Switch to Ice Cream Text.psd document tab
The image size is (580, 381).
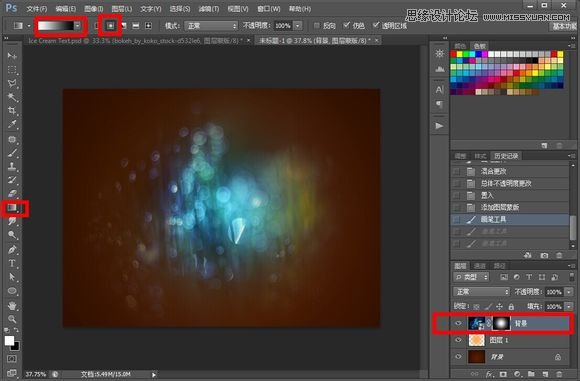135,41
